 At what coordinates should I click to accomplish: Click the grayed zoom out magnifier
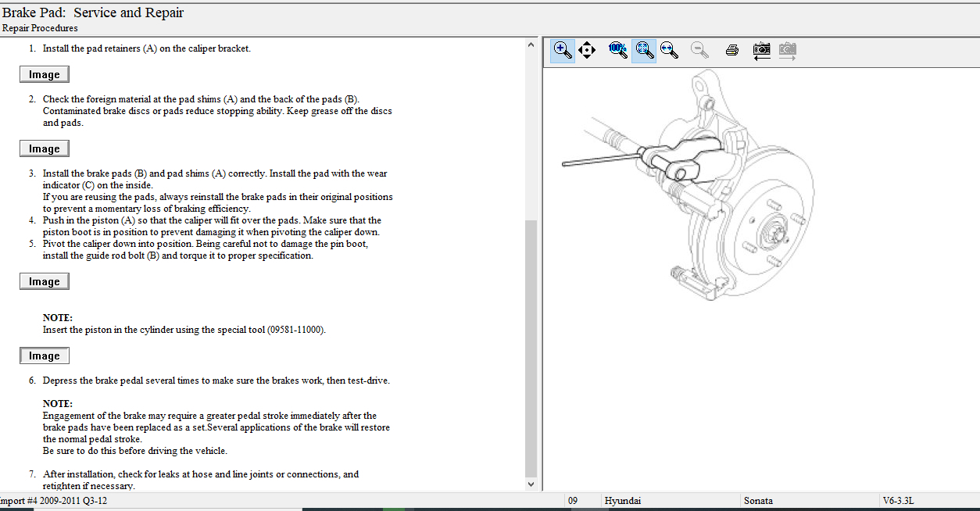[700, 50]
